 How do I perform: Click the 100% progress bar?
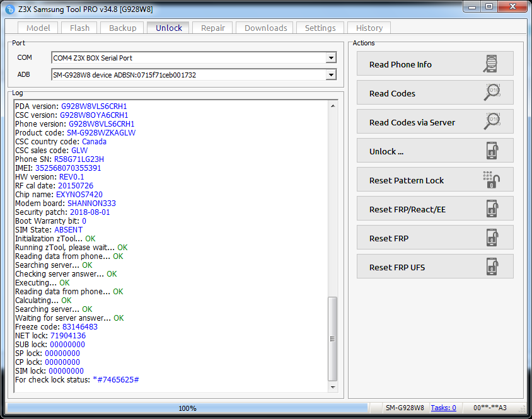tap(187, 408)
